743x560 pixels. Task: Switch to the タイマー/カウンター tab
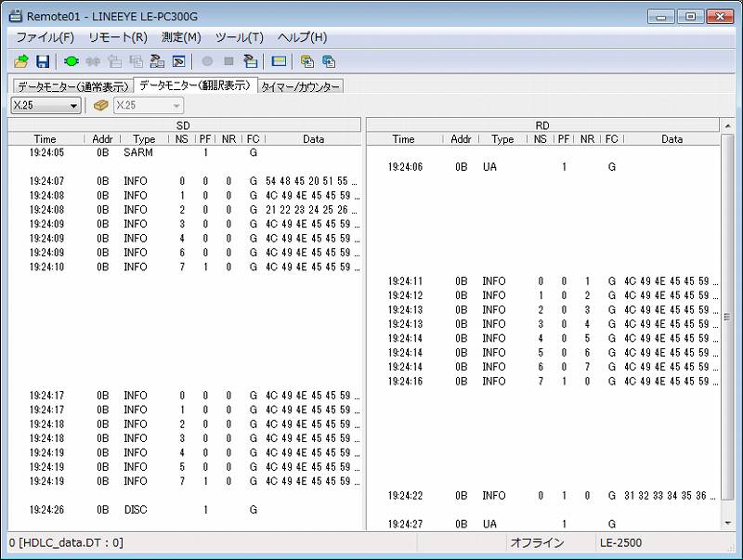[x=301, y=86]
